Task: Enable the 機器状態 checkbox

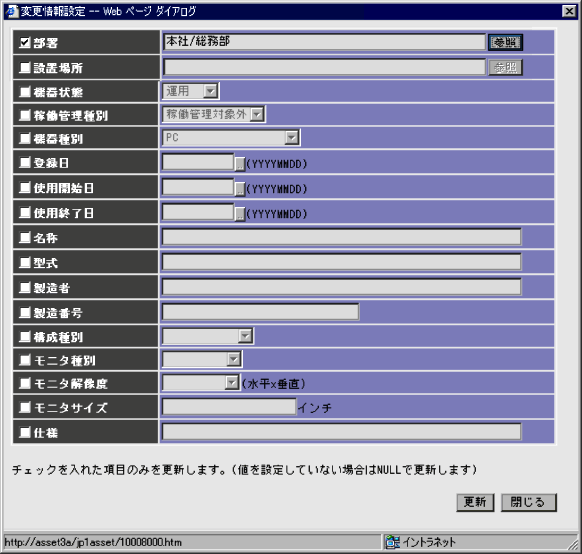Action: (x=24, y=92)
